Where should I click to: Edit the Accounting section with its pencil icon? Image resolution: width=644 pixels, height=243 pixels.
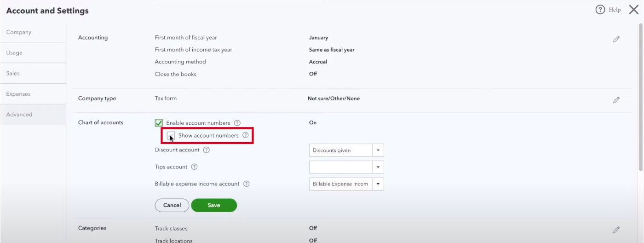616,40
